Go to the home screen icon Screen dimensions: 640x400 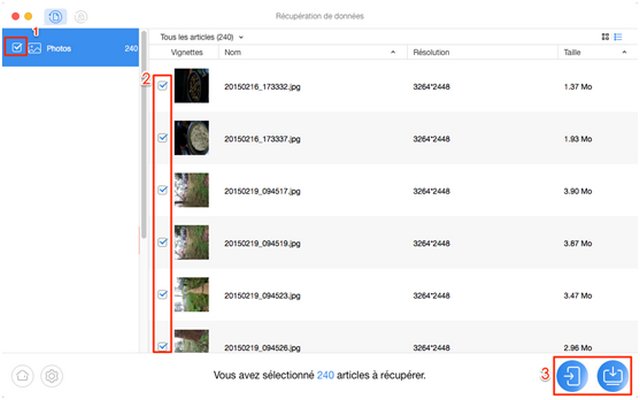pyautogui.click(x=24, y=376)
